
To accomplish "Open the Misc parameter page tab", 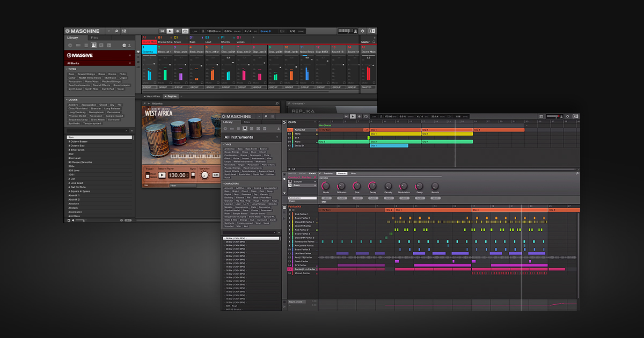I will coord(353,173).
